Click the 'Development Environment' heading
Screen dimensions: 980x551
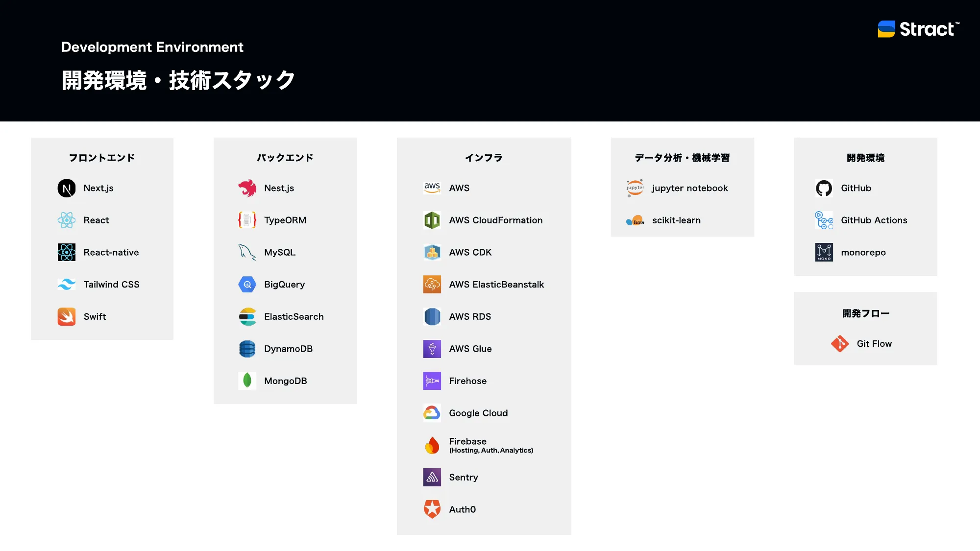(x=152, y=47)
